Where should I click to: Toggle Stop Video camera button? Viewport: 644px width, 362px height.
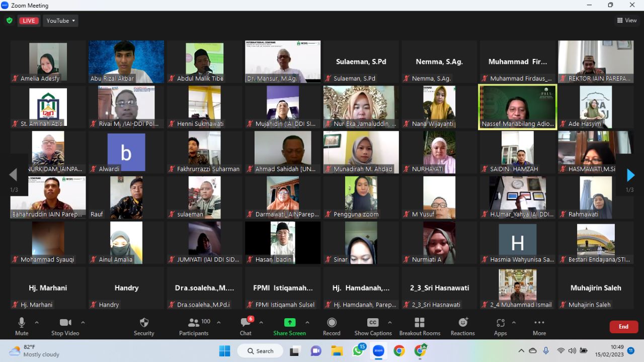pos(65,326)
